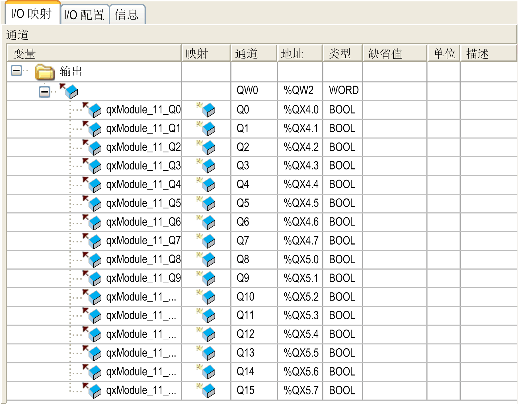Select the qxModule_11_Q3 variable cube icon
This screenshot has width=519, height=420.
[95, 166]
